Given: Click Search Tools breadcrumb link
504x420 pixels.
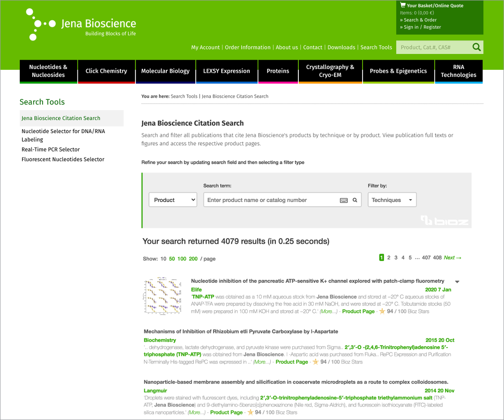Looking at the screenshot, I should point(184,96).
